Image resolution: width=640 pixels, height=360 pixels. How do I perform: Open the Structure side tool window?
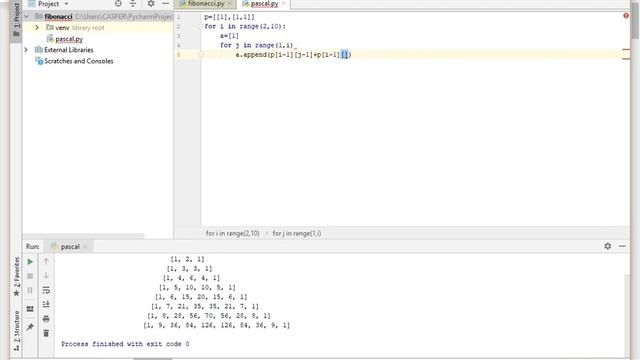[x=16, y=331]
